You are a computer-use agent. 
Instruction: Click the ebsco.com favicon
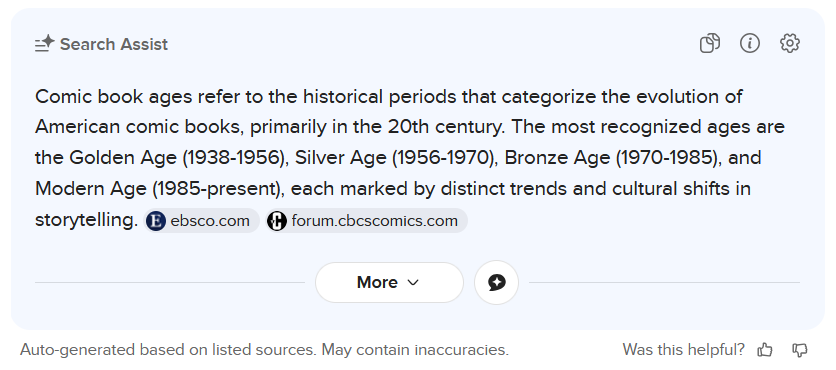pos(156,221)
